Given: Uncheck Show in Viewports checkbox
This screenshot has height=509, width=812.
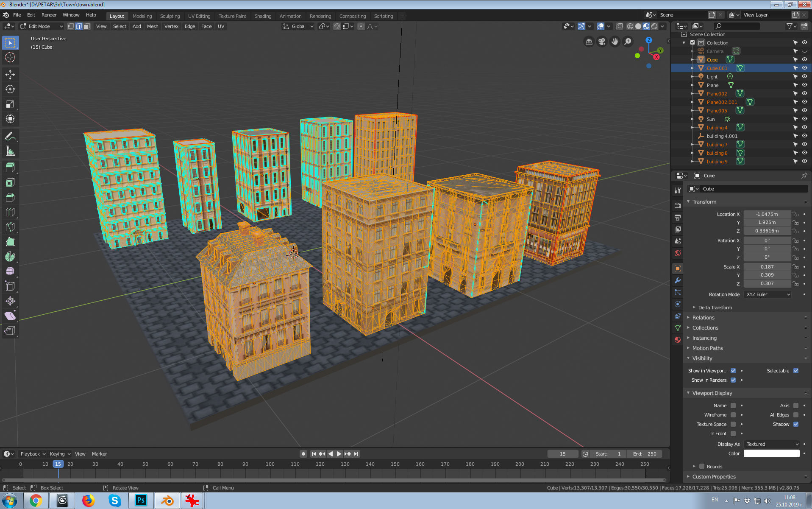Looking at the screenshot, I should [733, 371].
